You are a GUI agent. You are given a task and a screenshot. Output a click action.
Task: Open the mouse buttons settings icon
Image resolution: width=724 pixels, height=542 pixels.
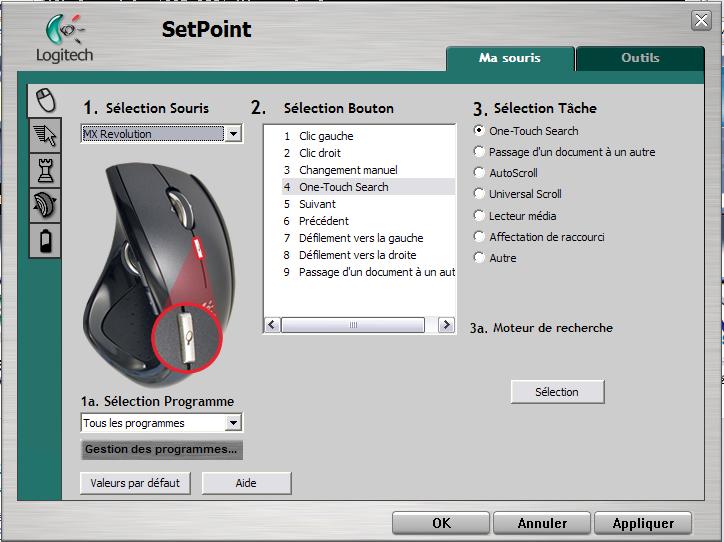pos(45,100)
